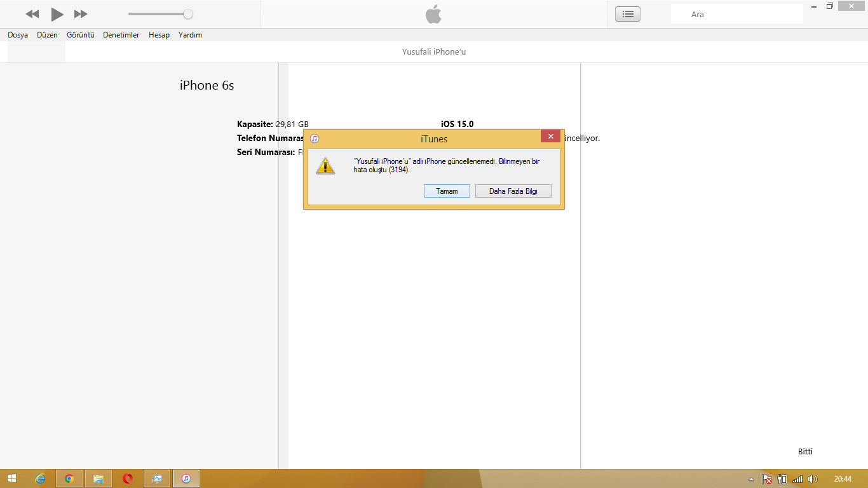The image size is (868, 488).
Task: Click the error 3194 message text
Action: [447, 166]
